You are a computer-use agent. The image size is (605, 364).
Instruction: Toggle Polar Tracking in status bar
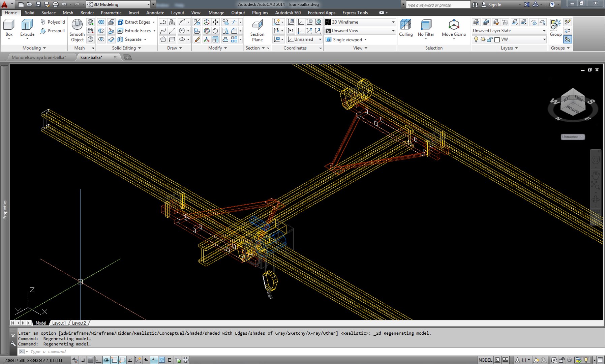click(106, 360)
